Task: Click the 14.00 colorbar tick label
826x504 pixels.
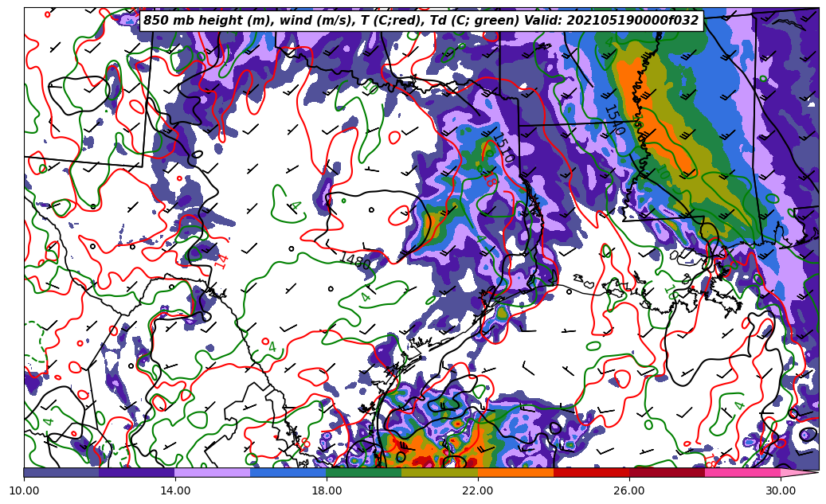Action: (175, 490)
